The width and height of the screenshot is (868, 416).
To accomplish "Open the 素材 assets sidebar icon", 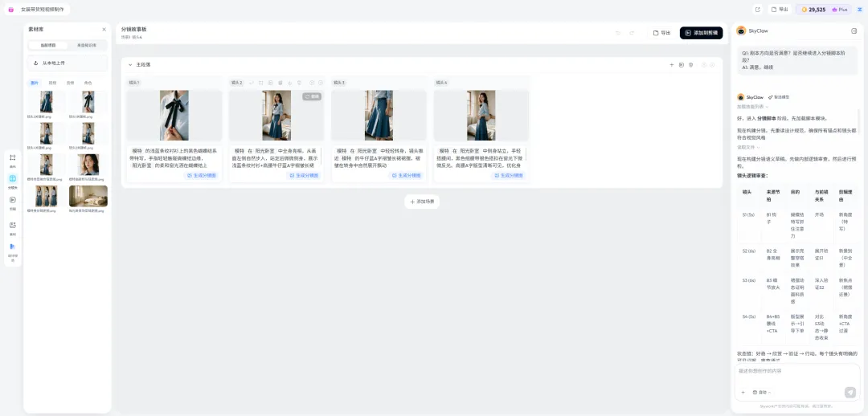I will [x=13, y=227].
